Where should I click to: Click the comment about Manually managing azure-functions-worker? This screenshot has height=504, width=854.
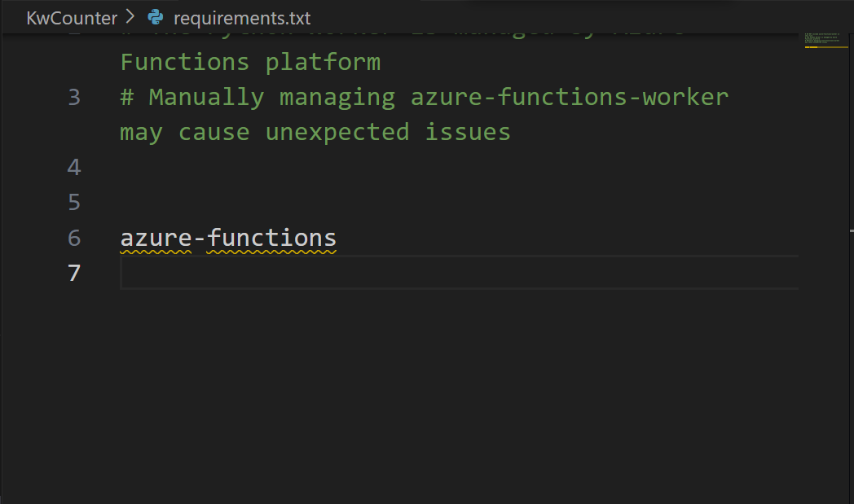(424, 97)
